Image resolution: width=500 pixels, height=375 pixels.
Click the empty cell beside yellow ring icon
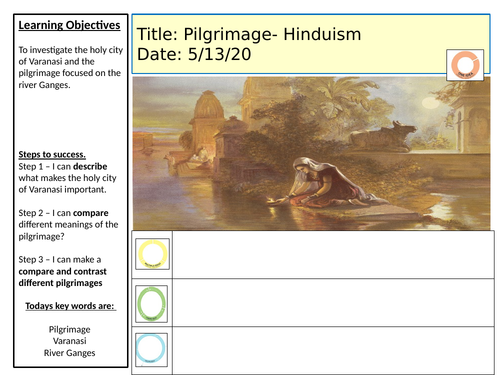(333, 255)
